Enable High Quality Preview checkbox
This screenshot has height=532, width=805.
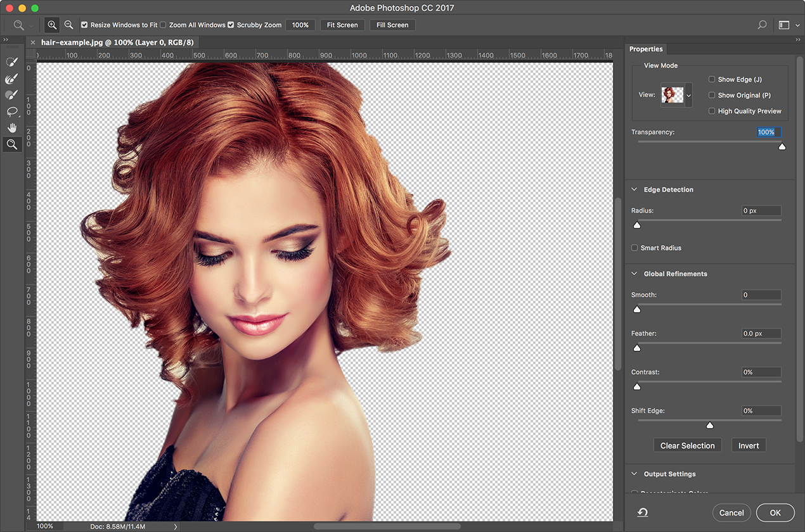(712, 111)
